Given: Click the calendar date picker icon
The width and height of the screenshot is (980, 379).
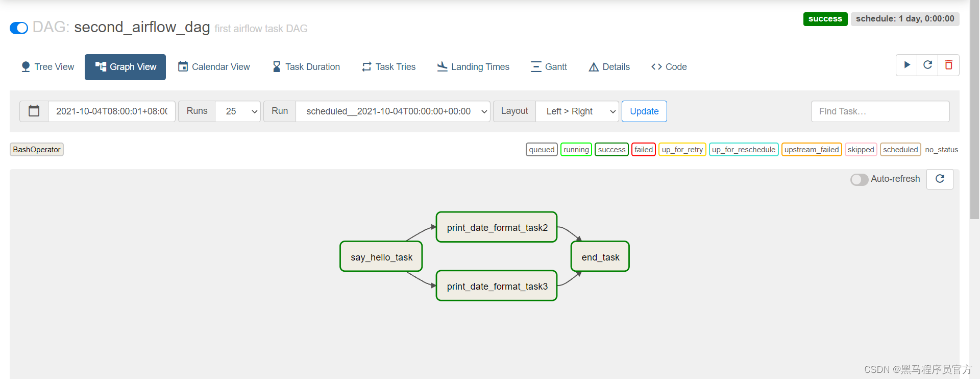Looking at the screenshot, I should pos(34,111).
